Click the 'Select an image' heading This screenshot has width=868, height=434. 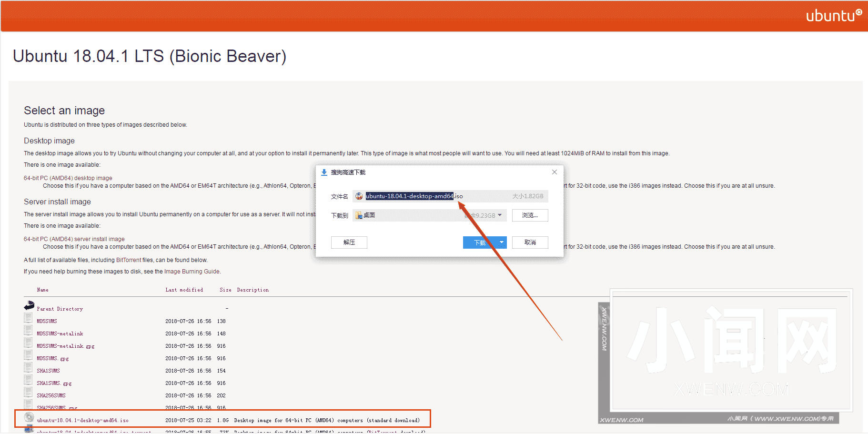point(64,111)
